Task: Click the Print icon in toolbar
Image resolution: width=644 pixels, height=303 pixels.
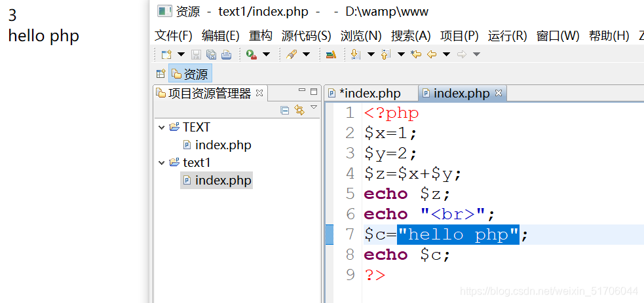Action: click(x=226, y=54)
